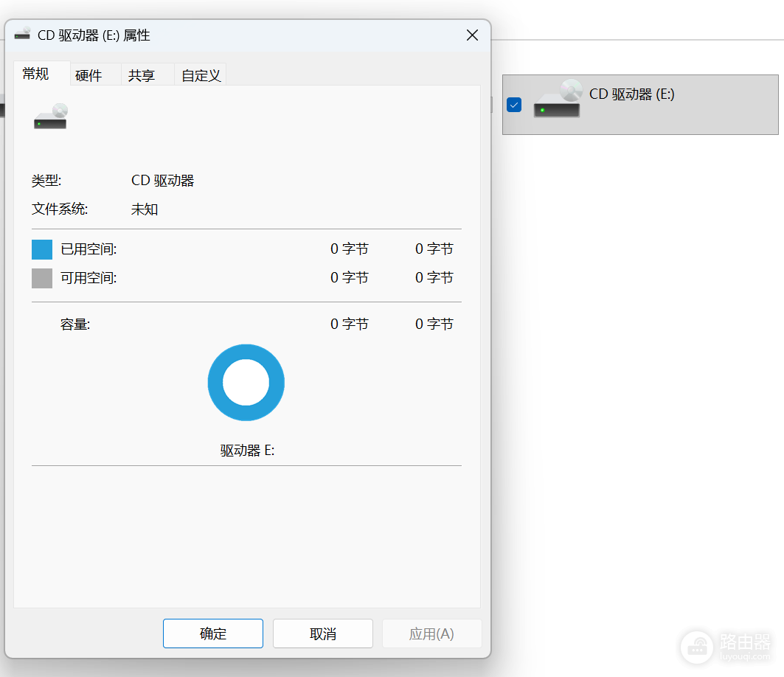Viewport: 784px width, 677px height.
Task: Click the blue capacity donut chart
Action: coord(246,383)
